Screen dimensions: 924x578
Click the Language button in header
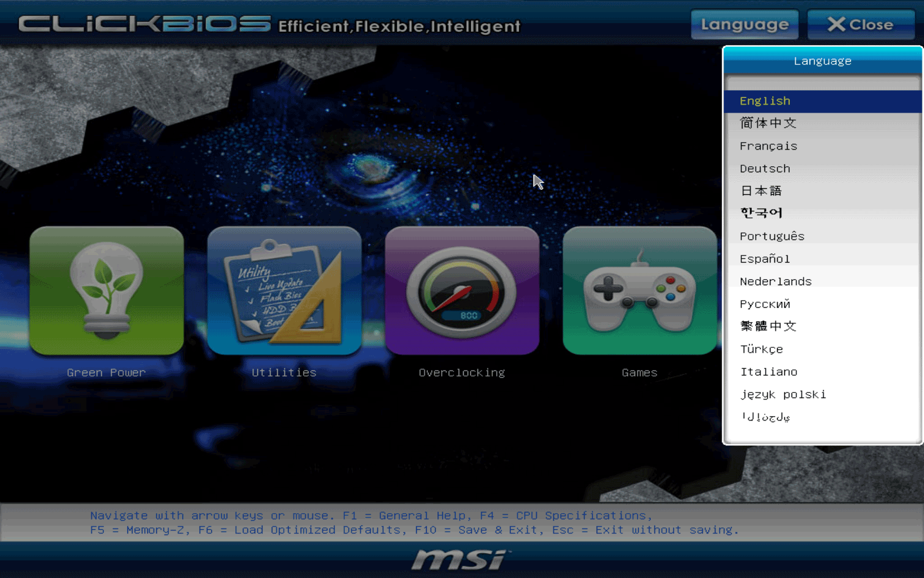click(745, 25)
